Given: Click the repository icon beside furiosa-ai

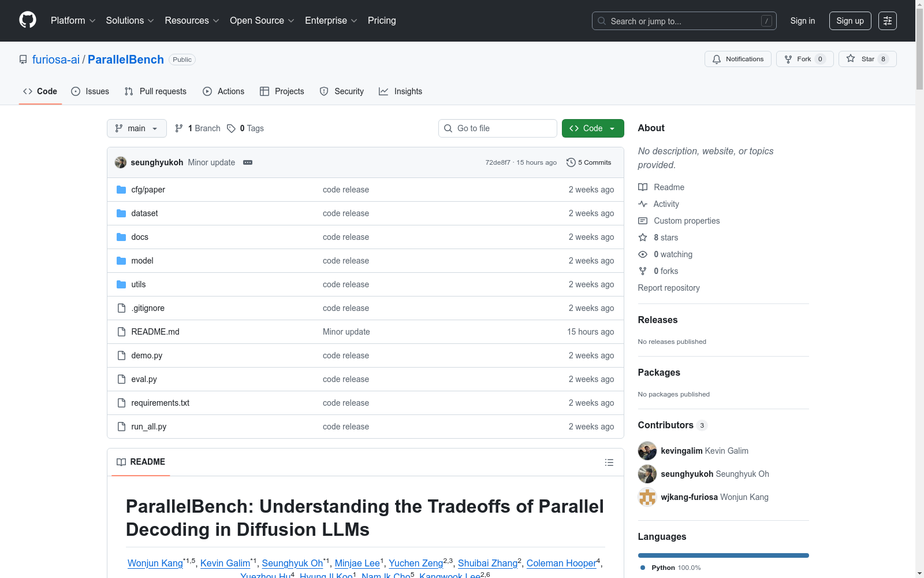Looking at the screenshot, I should 23,60.
